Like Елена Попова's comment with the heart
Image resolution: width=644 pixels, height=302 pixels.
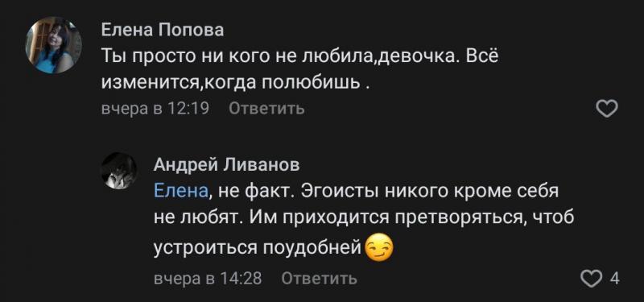coord(607,109)
